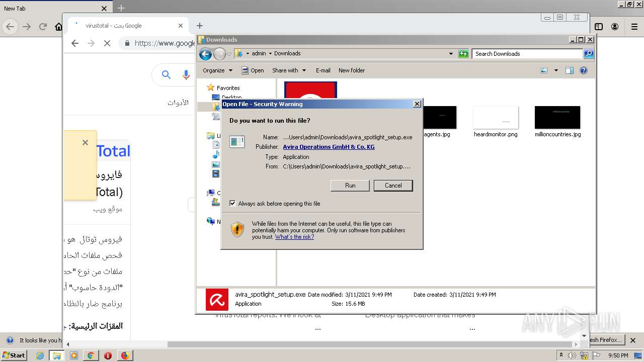Open the Share with menu
This screenshot has width=644, height=362.
tap(289, 70)
